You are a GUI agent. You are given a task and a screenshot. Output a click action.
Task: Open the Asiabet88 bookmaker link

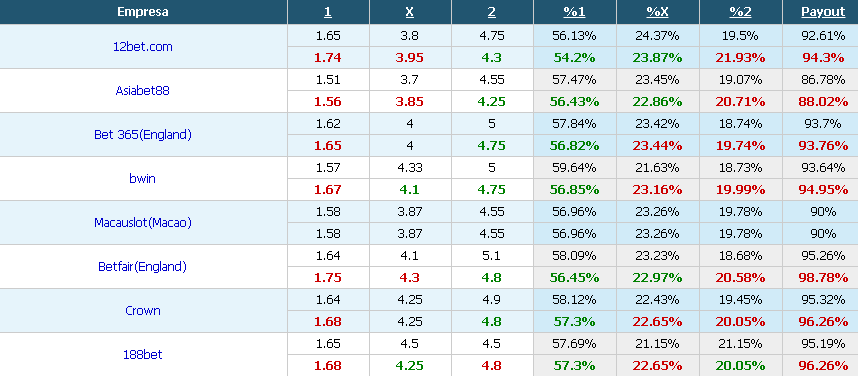click(x=142, y=90)
